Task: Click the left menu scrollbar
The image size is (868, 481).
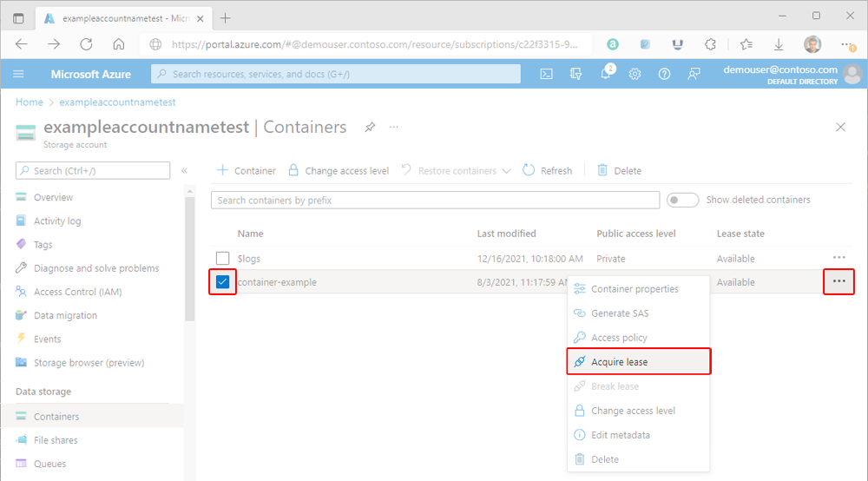Action: point(190,259)
